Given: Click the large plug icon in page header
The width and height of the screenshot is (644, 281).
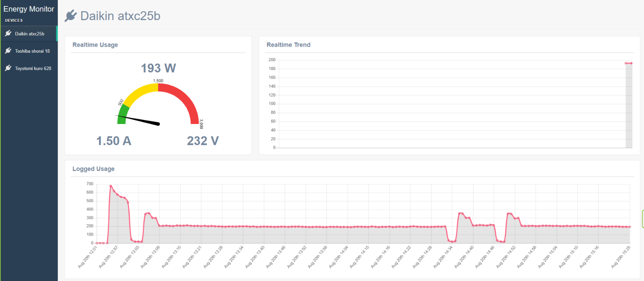Looking at the screenshot, I should [x=70, y=16].
